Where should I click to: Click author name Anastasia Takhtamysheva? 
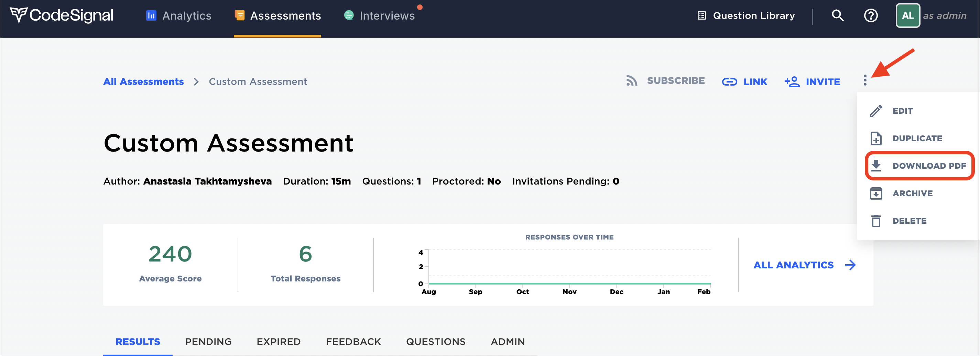[x=207, y=181]
